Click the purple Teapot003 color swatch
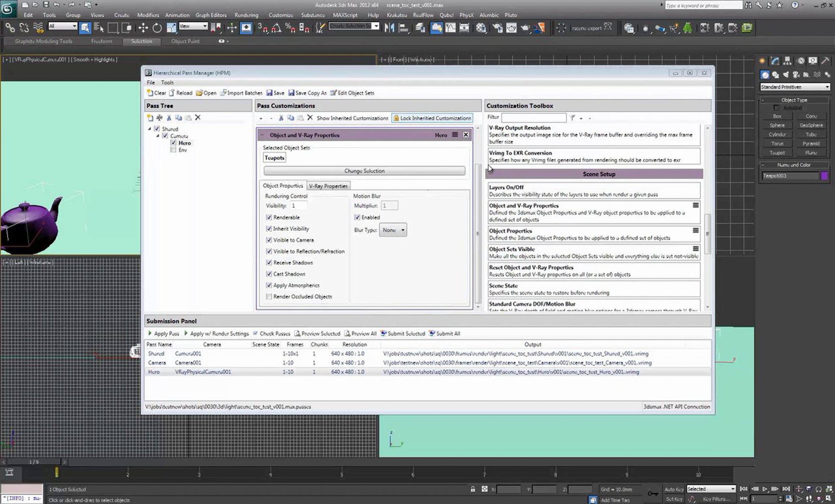The image size is (835, 504). click(824, 176)
